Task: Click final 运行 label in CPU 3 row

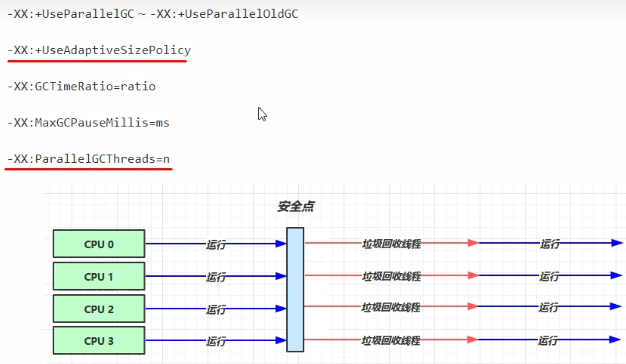Action: click(548, 340)
